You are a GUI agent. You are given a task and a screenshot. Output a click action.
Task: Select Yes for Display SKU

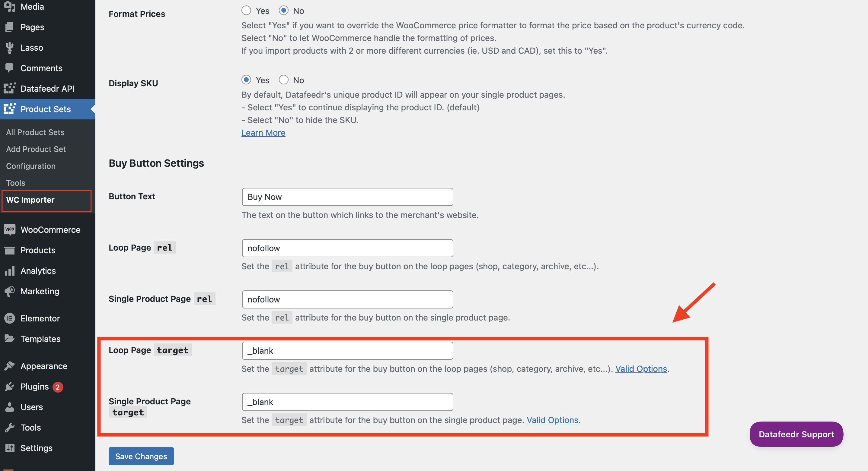point(246,80)
